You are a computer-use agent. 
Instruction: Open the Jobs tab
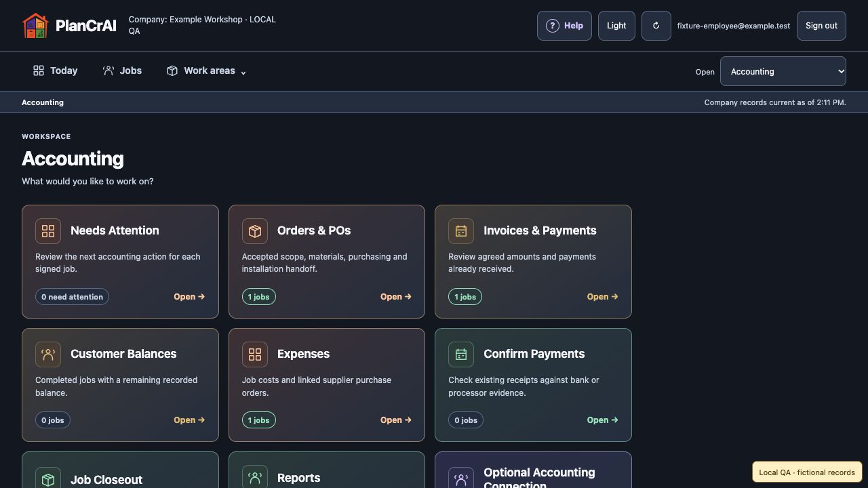(x=122, y=70)
